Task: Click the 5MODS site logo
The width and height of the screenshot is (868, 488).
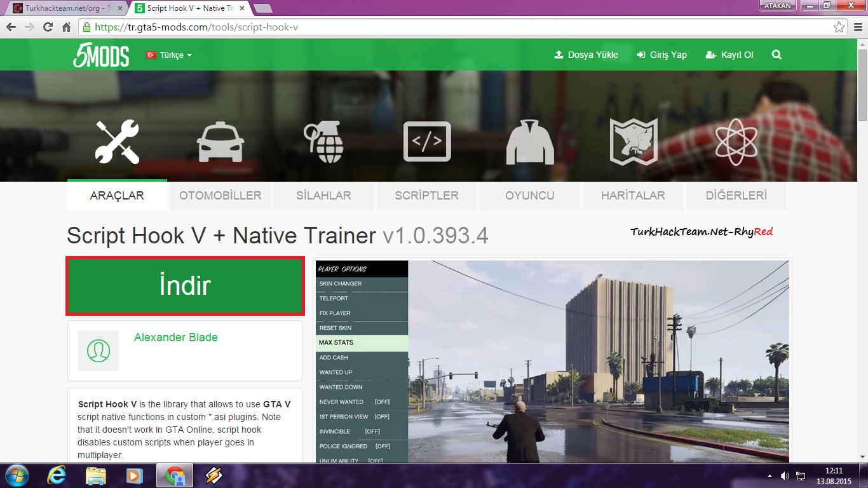Action: (101, 56)
